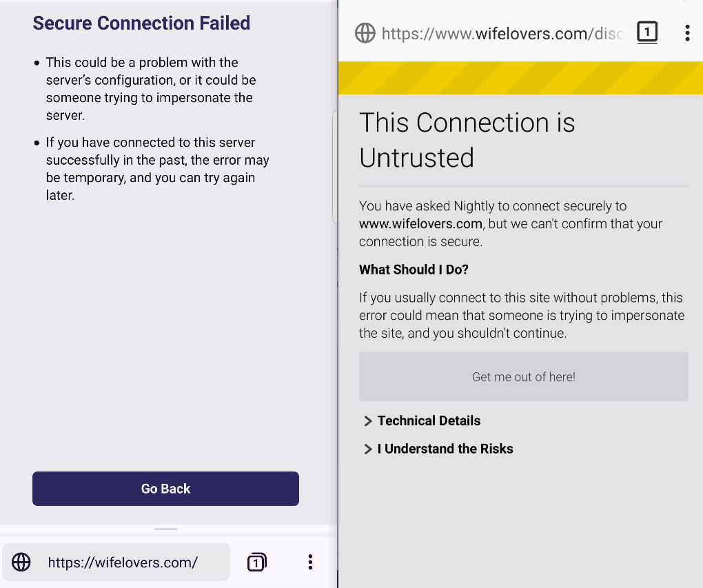Open the three-dot menu in the left browser
The image size is (703, 588).
(310, 562)
